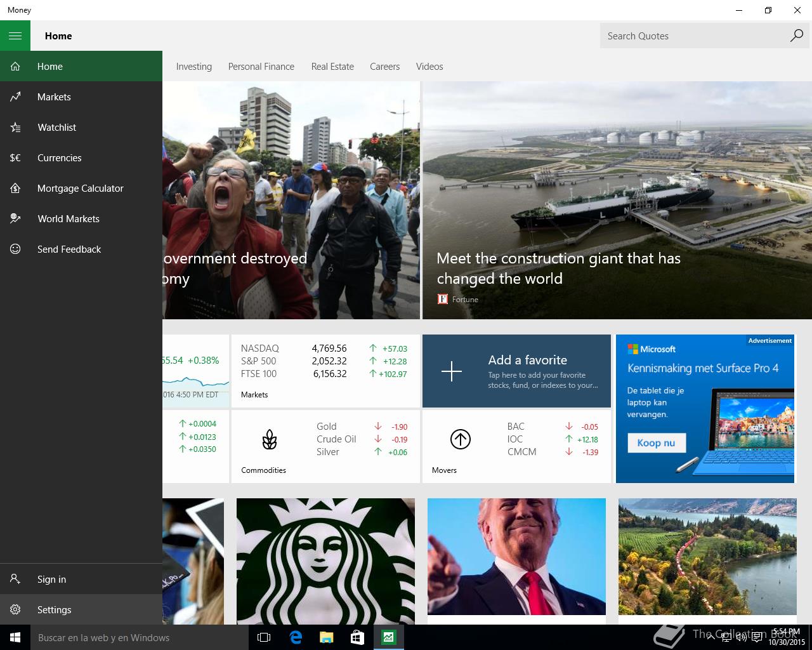Click Sign in label in sidebar
This screenshot has height=650, width=812.
(x=51, y=579)
